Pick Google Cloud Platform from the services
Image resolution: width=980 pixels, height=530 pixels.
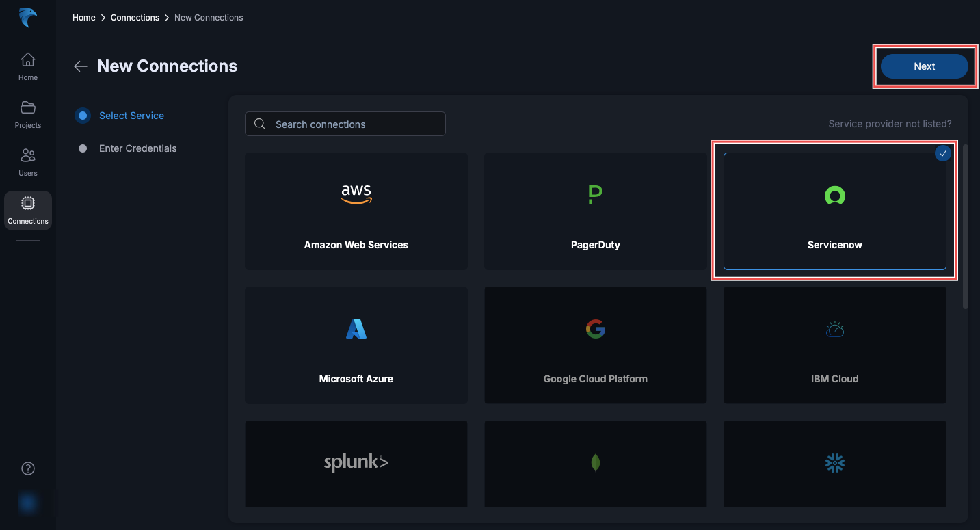[x=595, y=345]
